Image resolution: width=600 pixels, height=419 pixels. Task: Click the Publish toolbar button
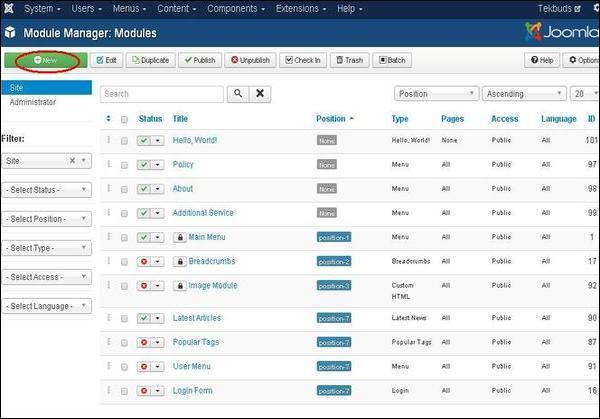click(x=200, y=60)
